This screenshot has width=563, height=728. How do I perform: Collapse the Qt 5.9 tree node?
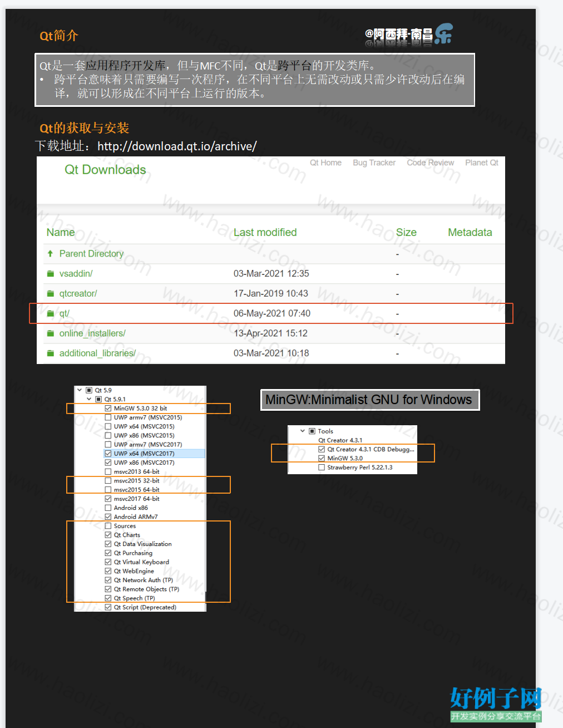pyautogui.click(x=80, y=390)
